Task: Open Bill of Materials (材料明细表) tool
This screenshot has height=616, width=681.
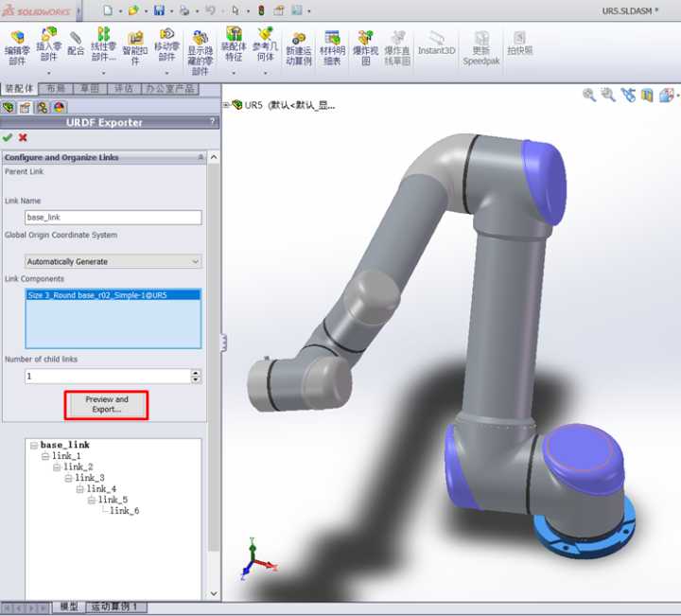Action: 332,48
